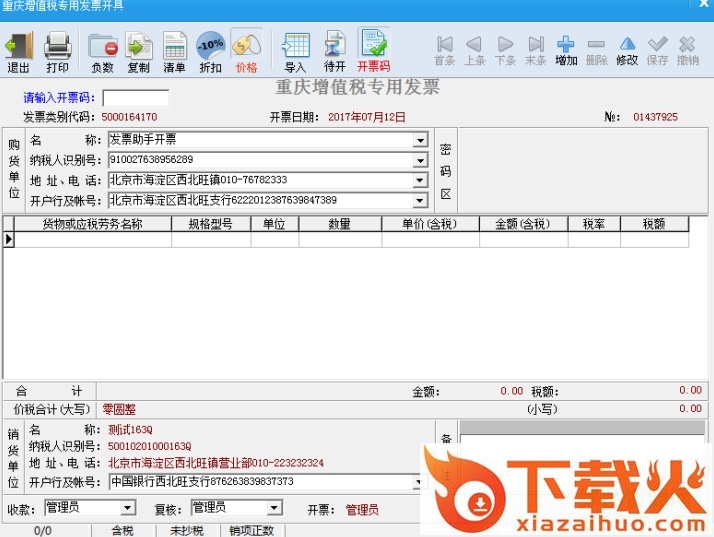The height and width of the screenshot is (537, 714).
Task: Apply discount with the 折扣 icon
Action: point(210,51)
